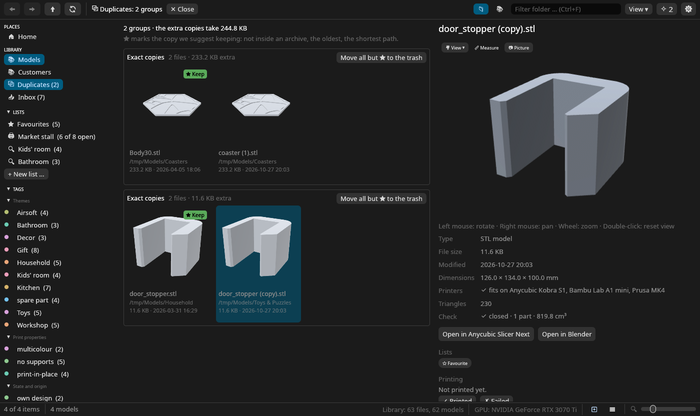The image size is (700, 416).
Task: Close the Duplicates view
Action: tap(182, 9)
